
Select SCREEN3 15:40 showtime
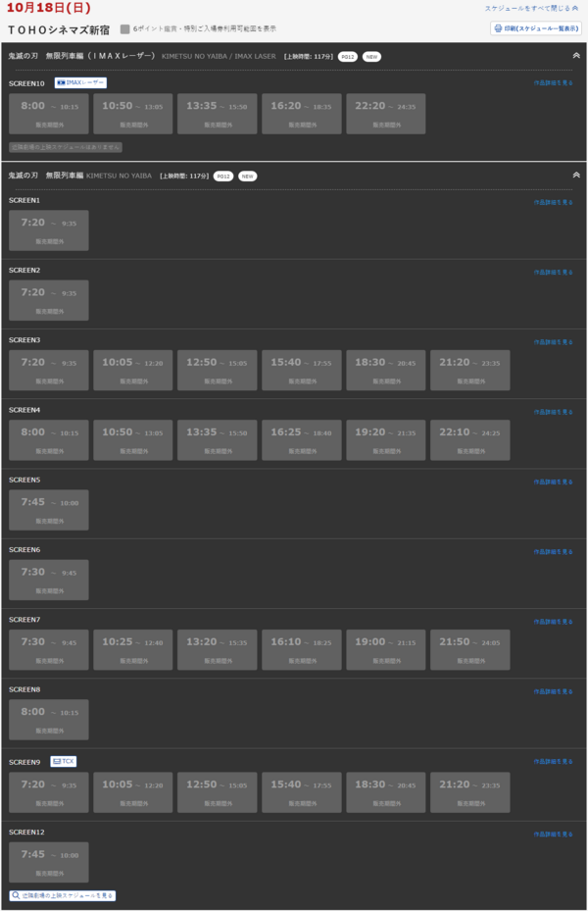302,370
